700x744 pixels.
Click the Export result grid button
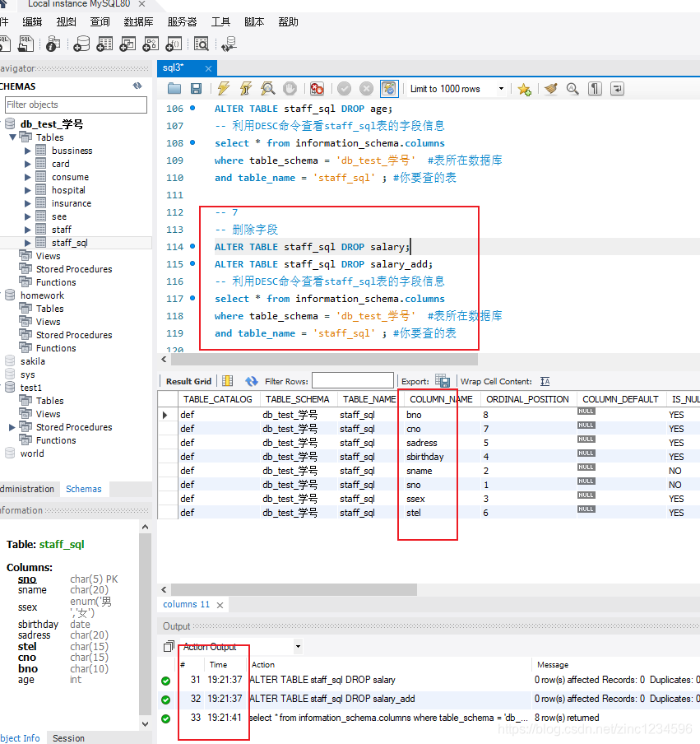[442, 380]
